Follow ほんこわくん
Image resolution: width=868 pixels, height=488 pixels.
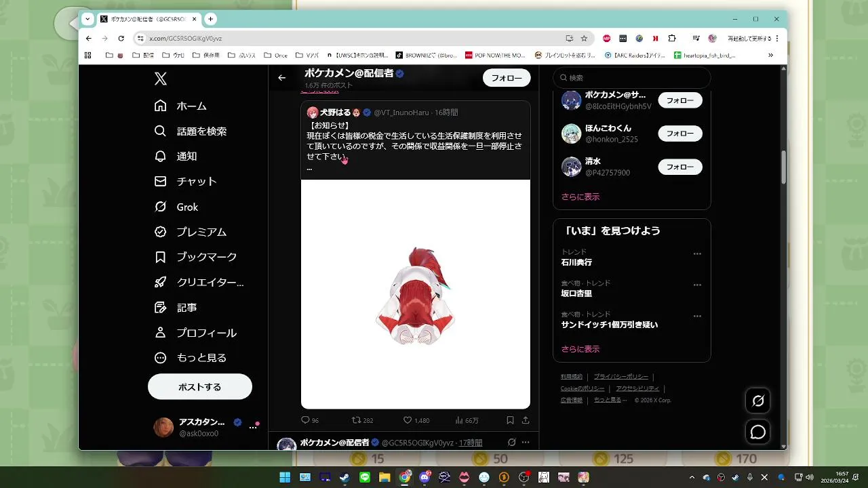tap(680, 134)
